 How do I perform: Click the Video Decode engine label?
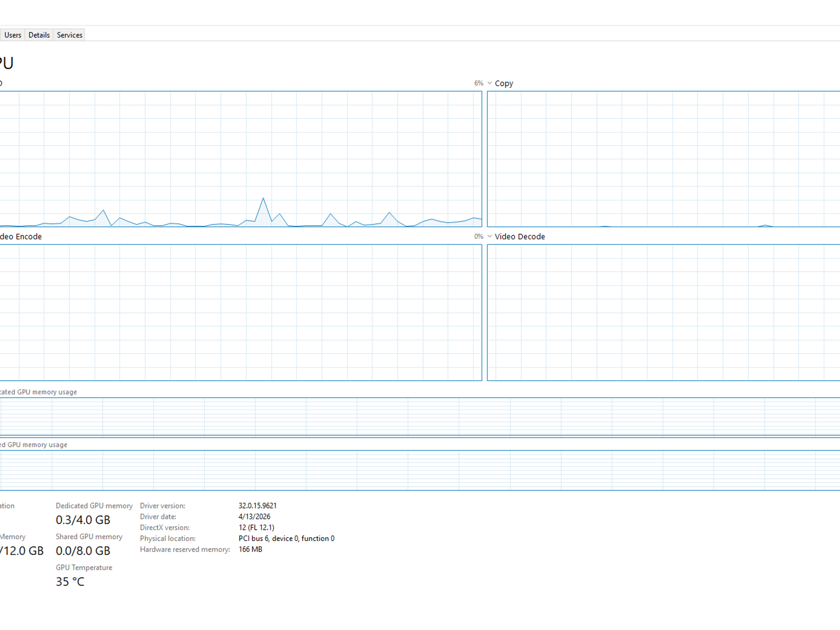[520, 237]
